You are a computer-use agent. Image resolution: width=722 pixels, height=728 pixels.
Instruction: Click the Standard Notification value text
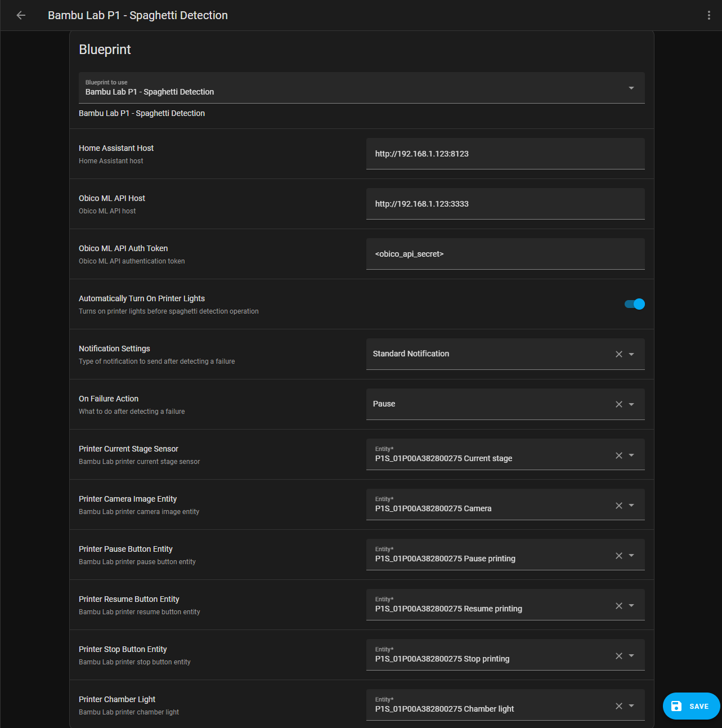(x=411, y=354)
